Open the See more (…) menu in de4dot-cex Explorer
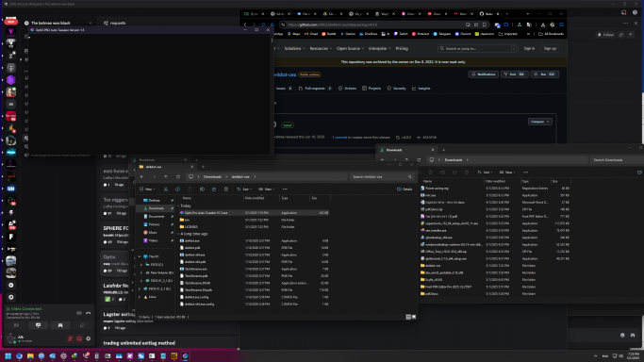Image resolution: width=644 pixels, height=362 pixels. click(x=285, y=189)
